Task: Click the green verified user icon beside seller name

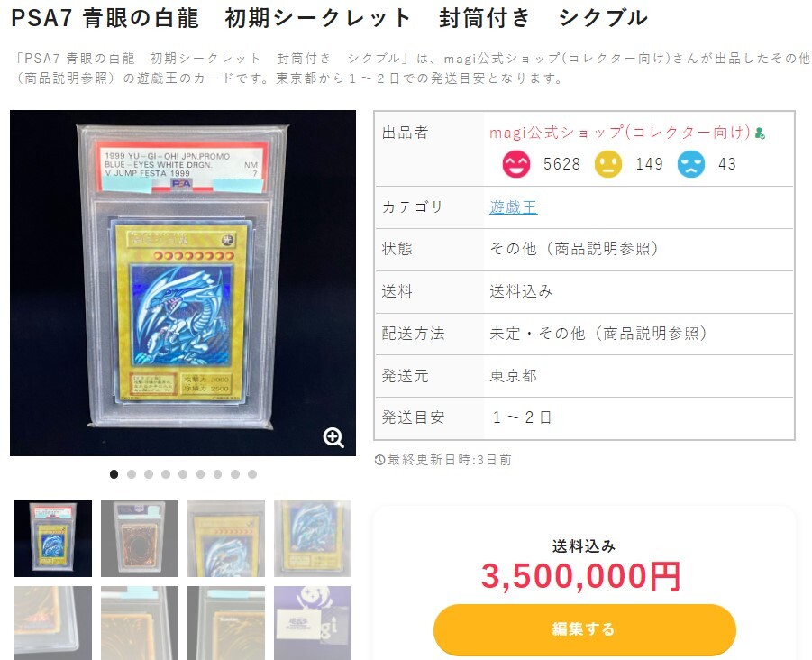Action: (x=760, y=133)
